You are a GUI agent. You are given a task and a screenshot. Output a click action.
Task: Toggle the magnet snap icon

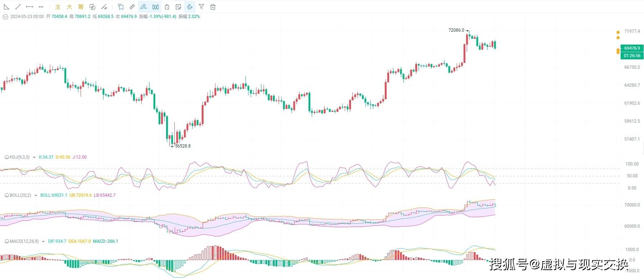point(190,7)
